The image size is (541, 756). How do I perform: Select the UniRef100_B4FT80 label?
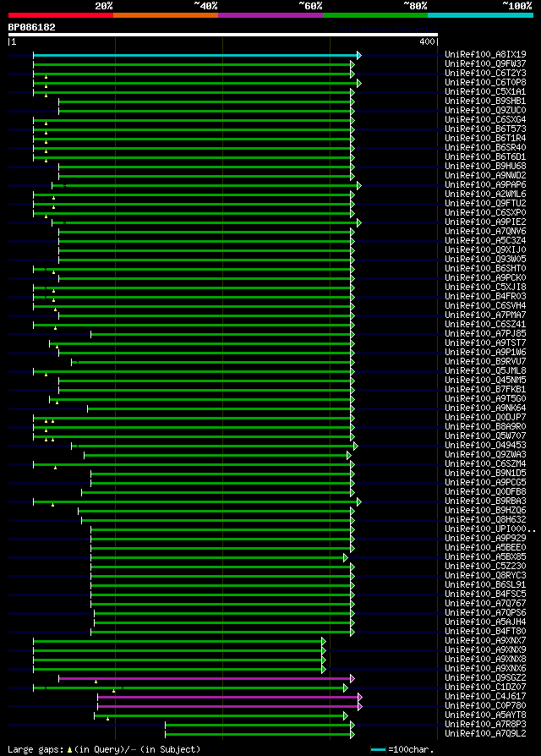[485, 631]
